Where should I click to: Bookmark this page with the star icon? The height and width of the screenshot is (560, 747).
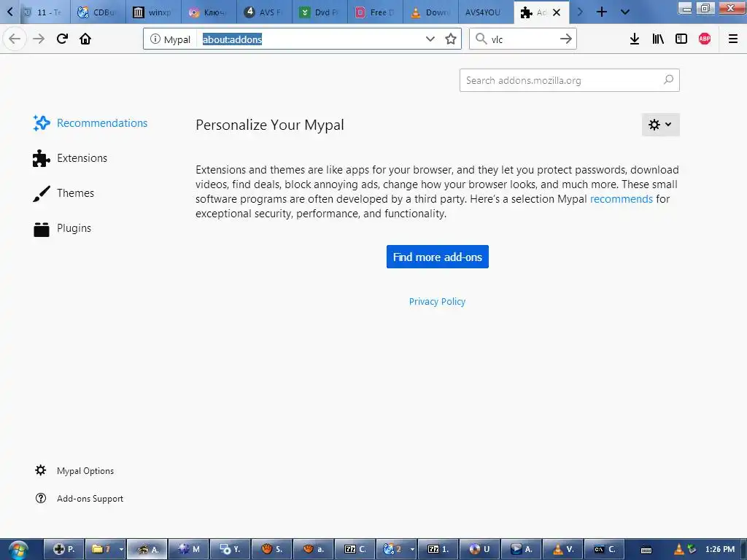451,39
